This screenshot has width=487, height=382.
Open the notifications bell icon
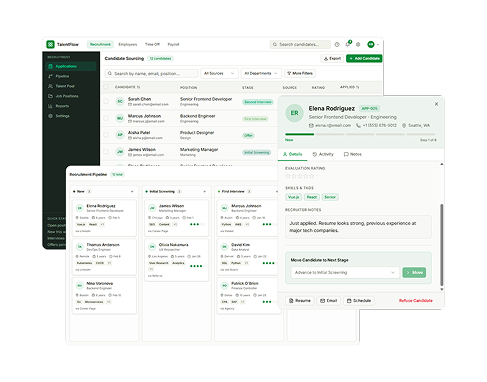point(348,44)
